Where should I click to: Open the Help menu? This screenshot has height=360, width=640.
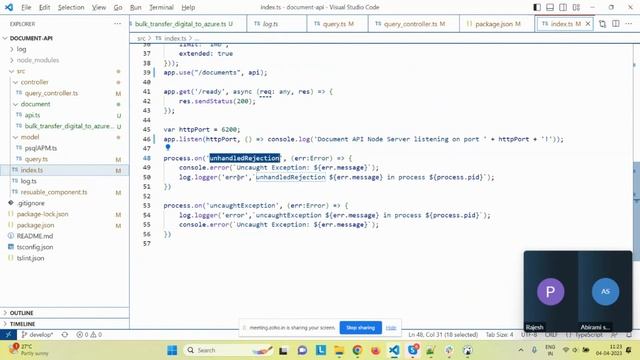coord(188,7)
